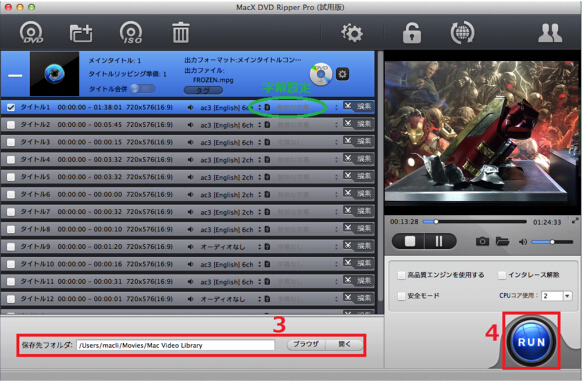
Task: Click the DVD disc output profile icon
Action: tap(321, 74)
